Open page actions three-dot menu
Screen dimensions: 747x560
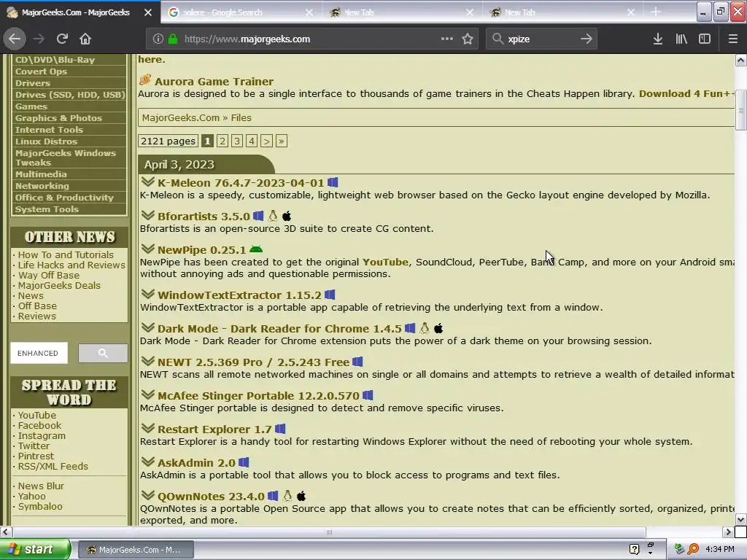point(447,39)
